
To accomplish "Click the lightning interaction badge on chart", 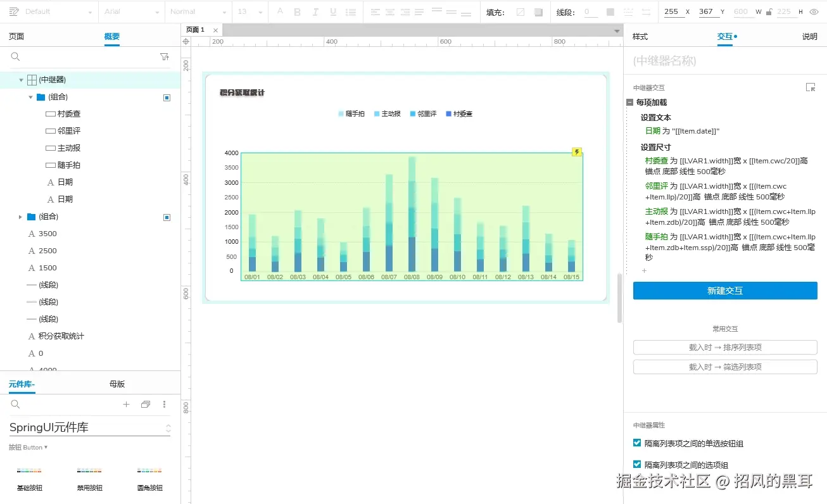I will point(577,152).
